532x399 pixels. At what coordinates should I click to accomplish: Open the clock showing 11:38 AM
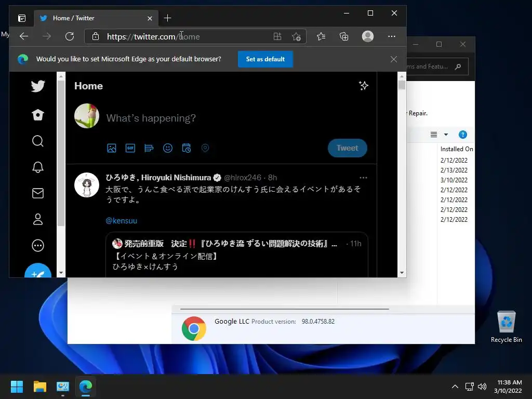[x=508, y=387]
